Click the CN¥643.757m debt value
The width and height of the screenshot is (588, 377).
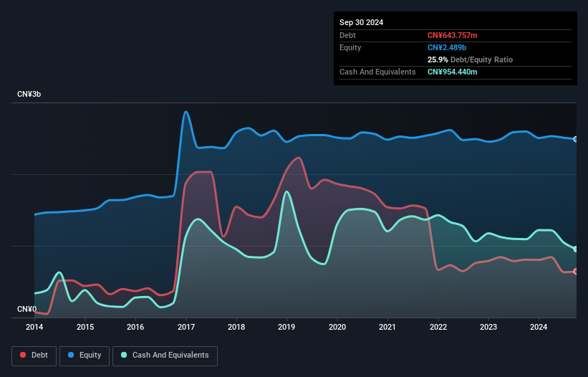click(452, 35)
